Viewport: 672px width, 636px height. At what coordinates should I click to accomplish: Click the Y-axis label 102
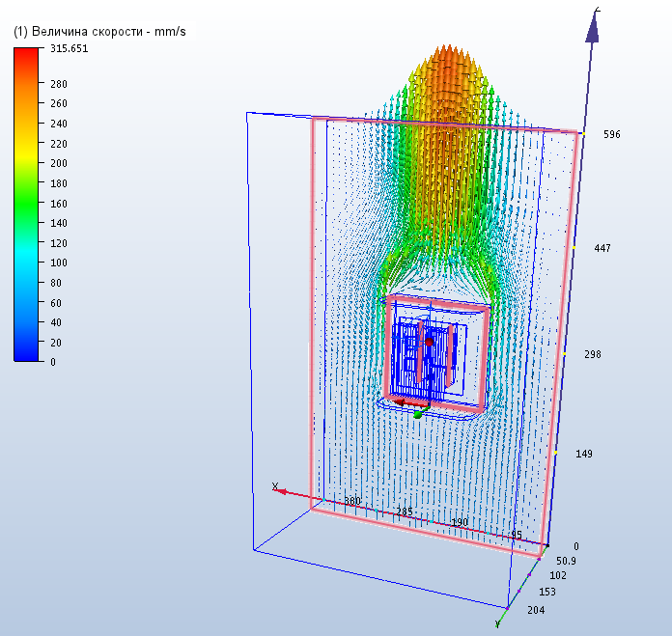pos(557,575)
